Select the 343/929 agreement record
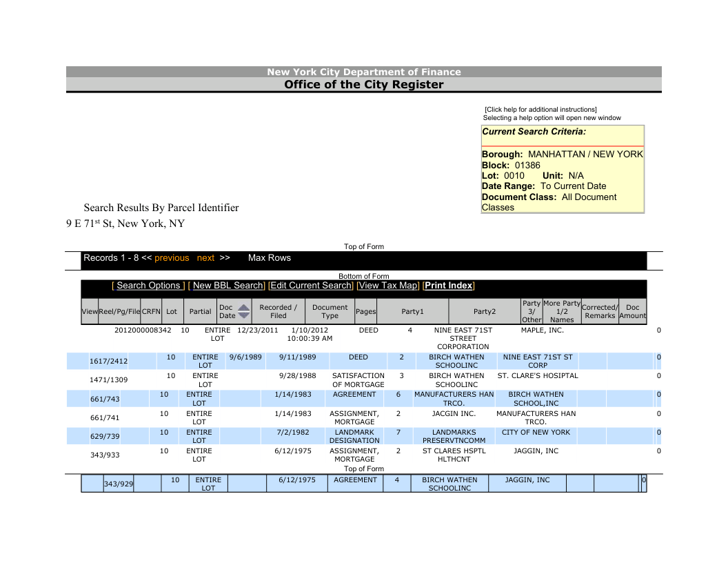Image resolution: width=728 pixels, height=563 pixels. [118, 484]
